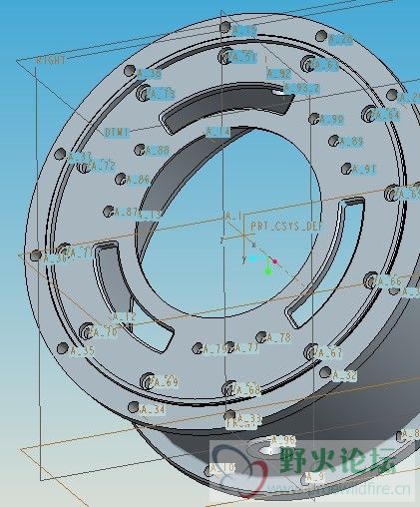This screenshot has height=507, width=420.
Task: Select axis label A_69
Action: click(166, 382)
